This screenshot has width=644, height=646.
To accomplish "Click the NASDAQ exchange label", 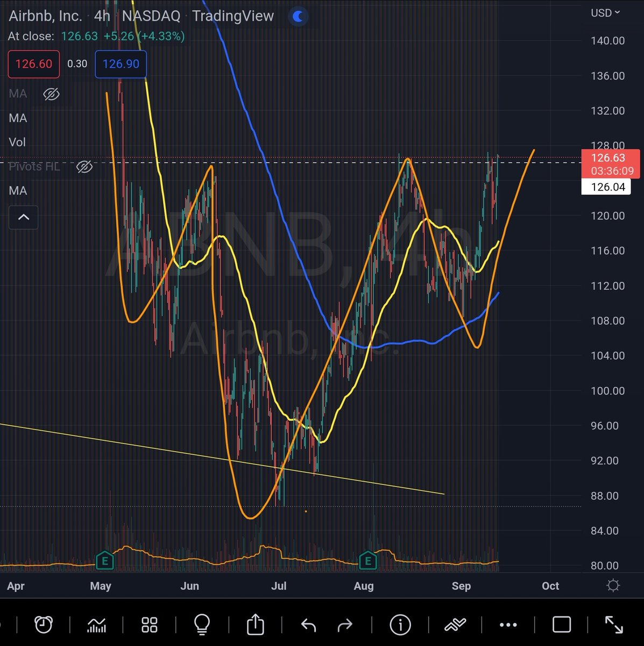I will pos(151,16).
